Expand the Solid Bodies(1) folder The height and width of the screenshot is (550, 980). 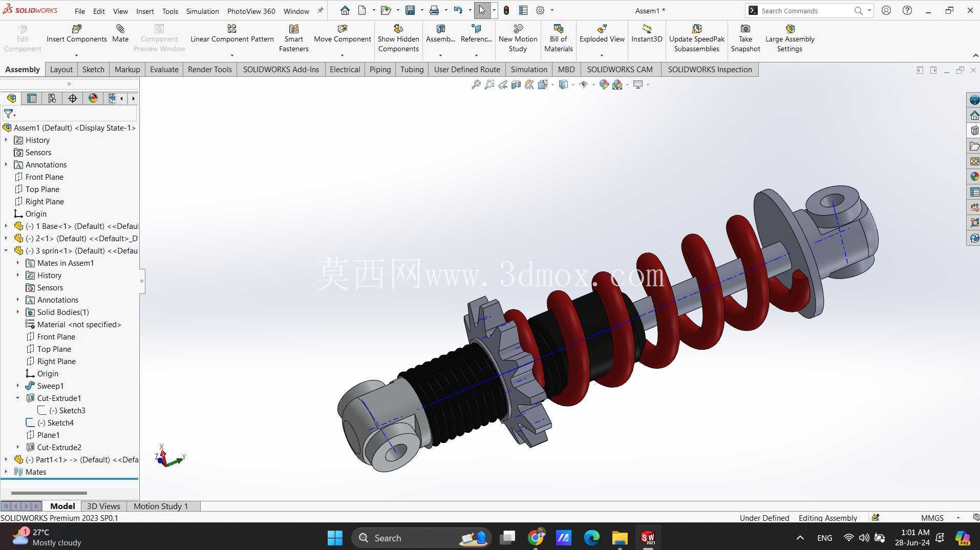point(18,312)
